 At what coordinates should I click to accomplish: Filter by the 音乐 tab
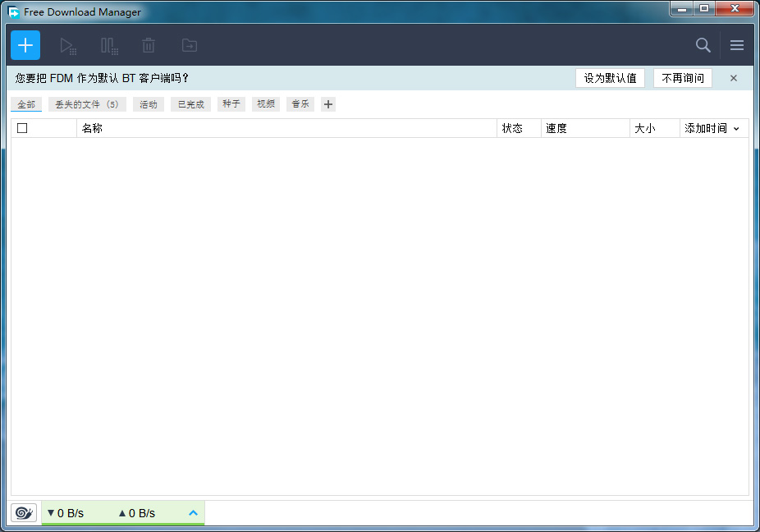(300, 104)
